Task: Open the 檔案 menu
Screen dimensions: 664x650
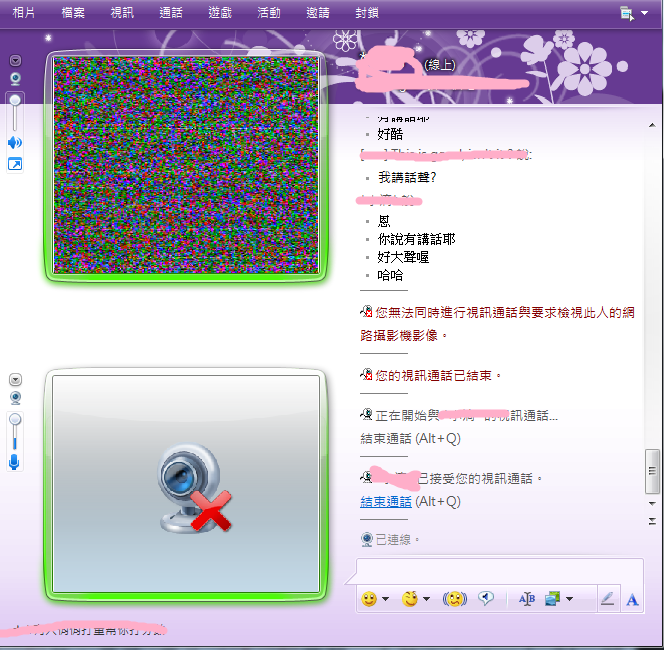Action: click(73, 13)
